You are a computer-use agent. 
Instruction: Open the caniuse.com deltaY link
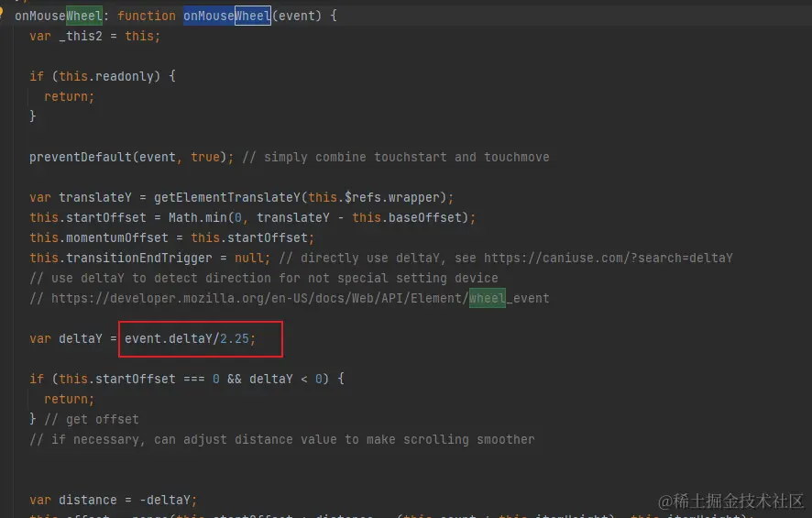pyautogui.click(x=608, y=258)
